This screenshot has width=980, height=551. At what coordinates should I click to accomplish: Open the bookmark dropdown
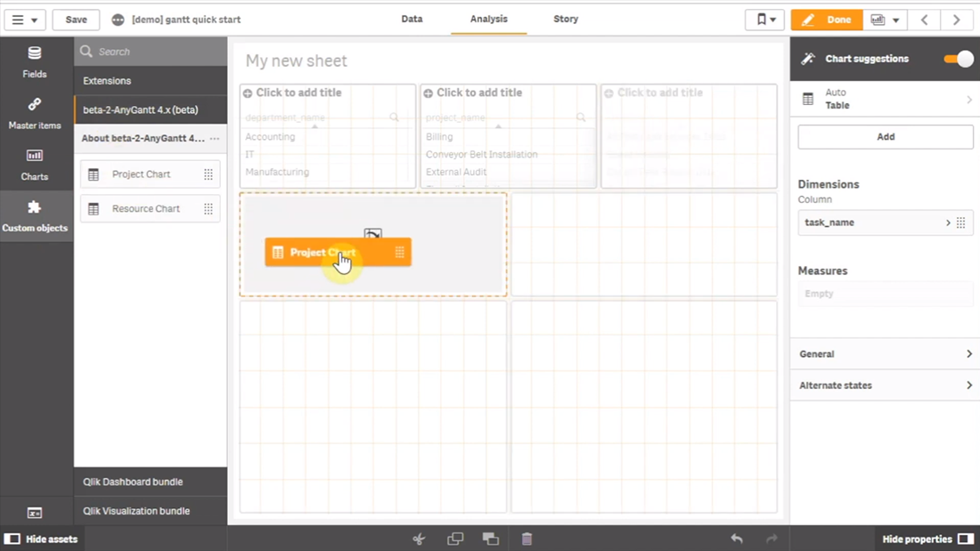[x=764, y=19]
